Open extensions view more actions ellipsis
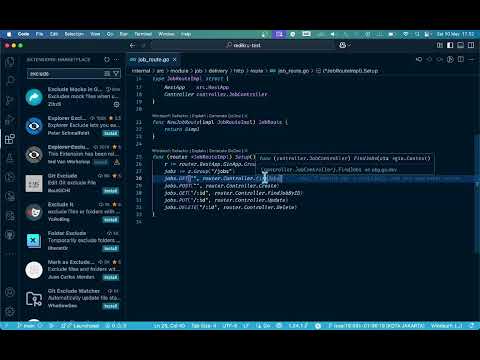Screen dimensions: 480x360 (116, 59)
